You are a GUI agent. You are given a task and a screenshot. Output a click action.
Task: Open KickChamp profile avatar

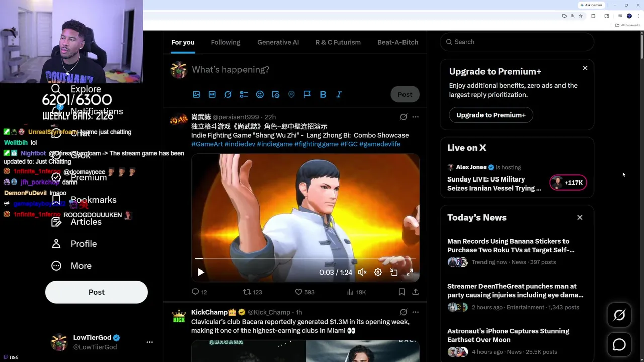click(179, 316)
